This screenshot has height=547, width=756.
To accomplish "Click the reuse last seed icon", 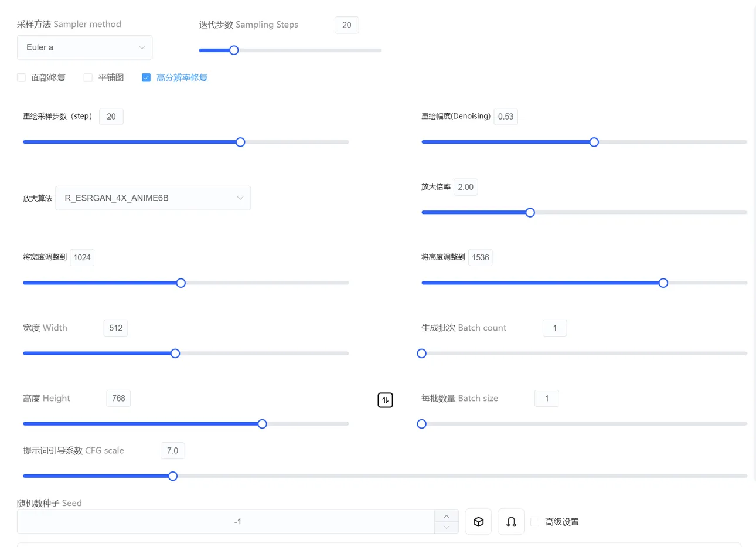I will pos(511,522).
